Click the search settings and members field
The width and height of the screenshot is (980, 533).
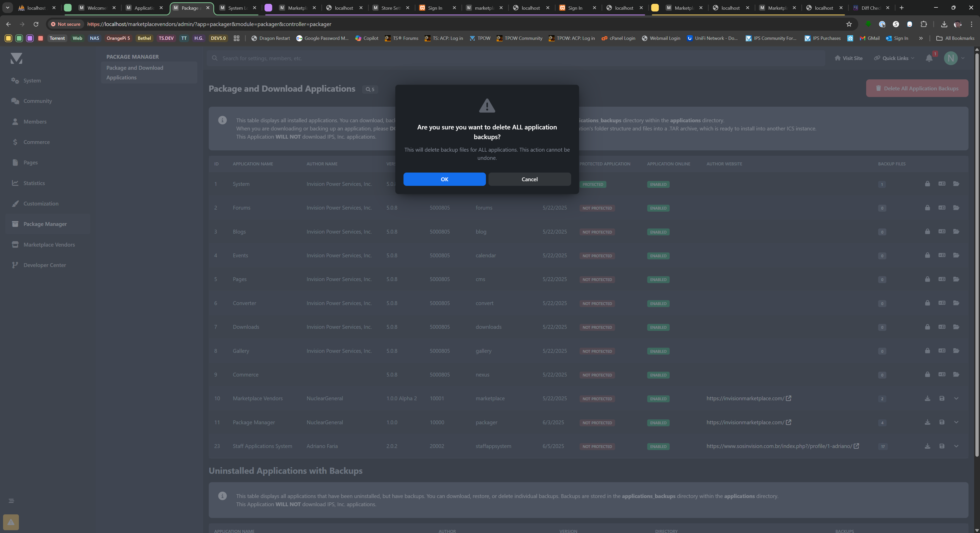tap(516, 58)
